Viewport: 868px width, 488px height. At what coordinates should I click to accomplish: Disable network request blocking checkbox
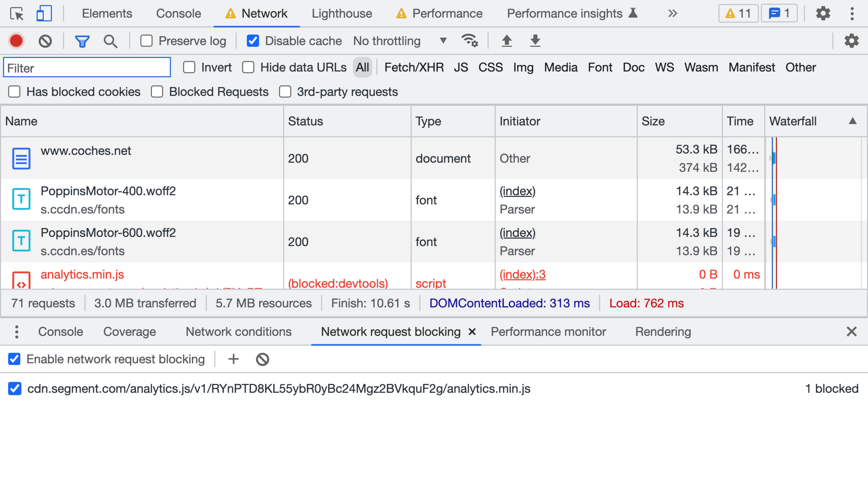(x=14, y=359)
